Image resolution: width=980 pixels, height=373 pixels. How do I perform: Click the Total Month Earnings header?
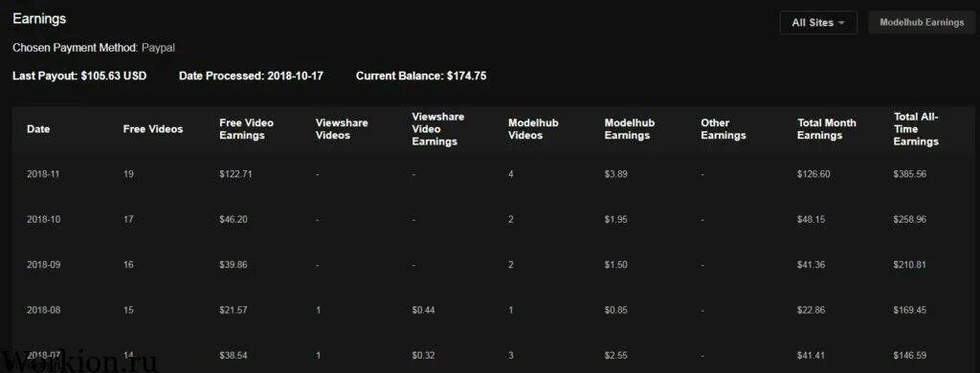826,129
